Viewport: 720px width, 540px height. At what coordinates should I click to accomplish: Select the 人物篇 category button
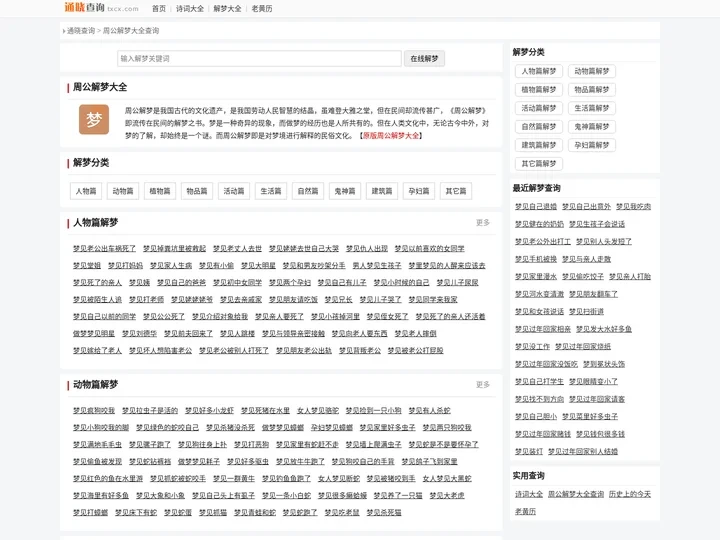tap(86, 191)
